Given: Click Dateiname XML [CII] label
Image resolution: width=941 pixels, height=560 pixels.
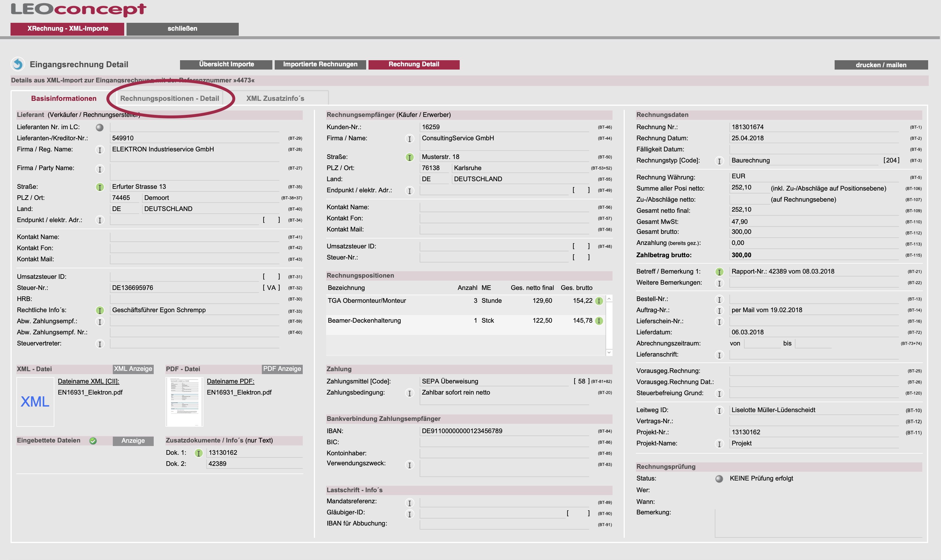Looking at the screenshot, I should pos(88,381).
